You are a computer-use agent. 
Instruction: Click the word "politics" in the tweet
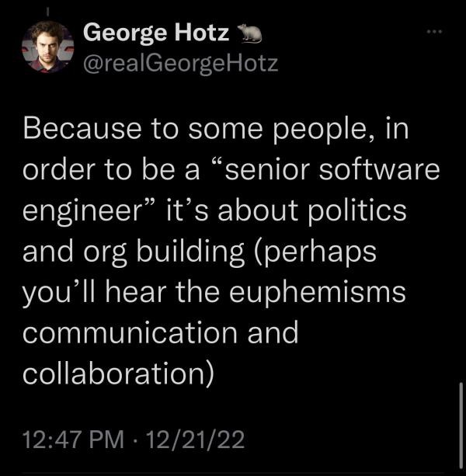click(x=357, y=211)
